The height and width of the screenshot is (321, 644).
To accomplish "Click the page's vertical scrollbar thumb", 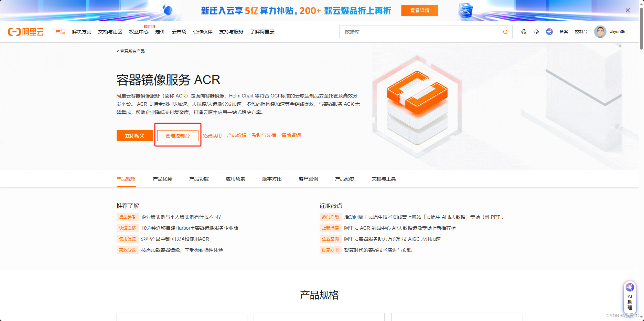I will [641, 28].
